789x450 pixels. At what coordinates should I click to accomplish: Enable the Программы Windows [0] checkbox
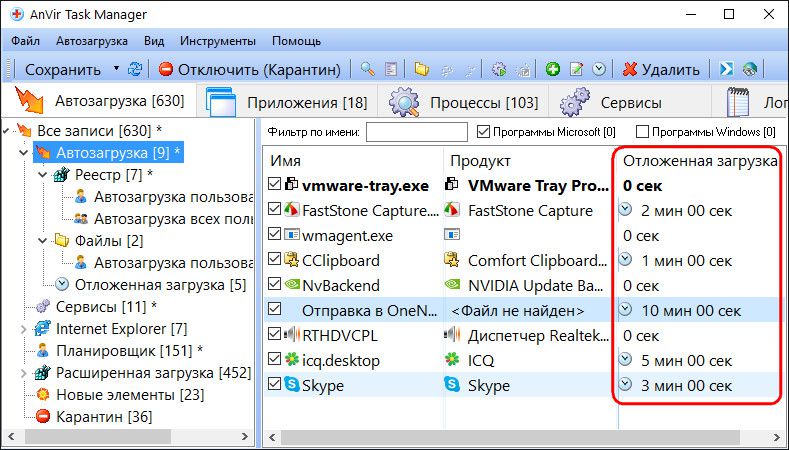[x=643, y=132]
